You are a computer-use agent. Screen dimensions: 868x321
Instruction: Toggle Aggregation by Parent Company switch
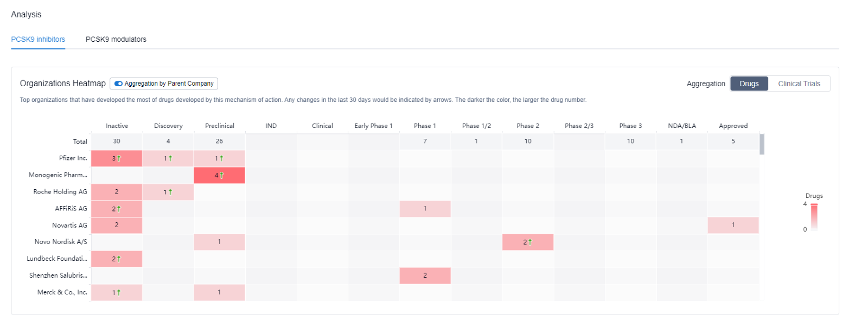[118, 84]
